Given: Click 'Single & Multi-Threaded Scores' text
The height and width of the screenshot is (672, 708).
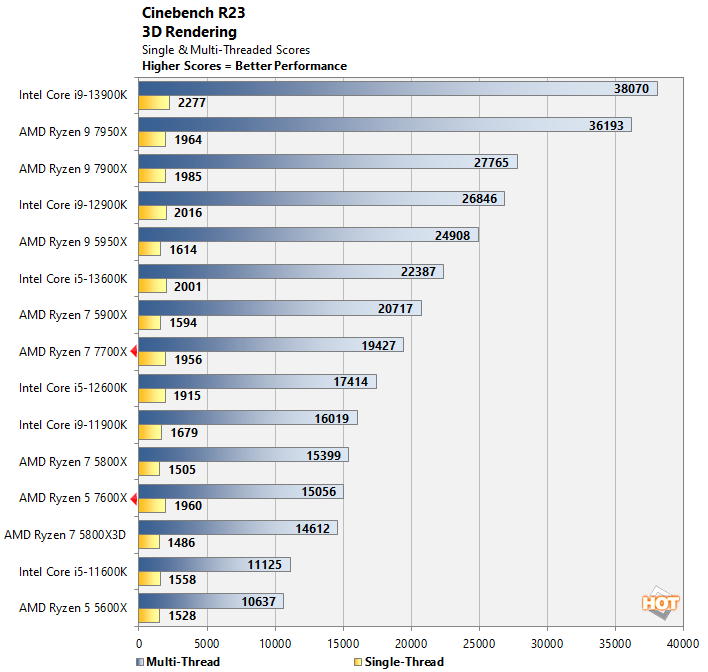Looking at the screenshot, I should 226,50.
